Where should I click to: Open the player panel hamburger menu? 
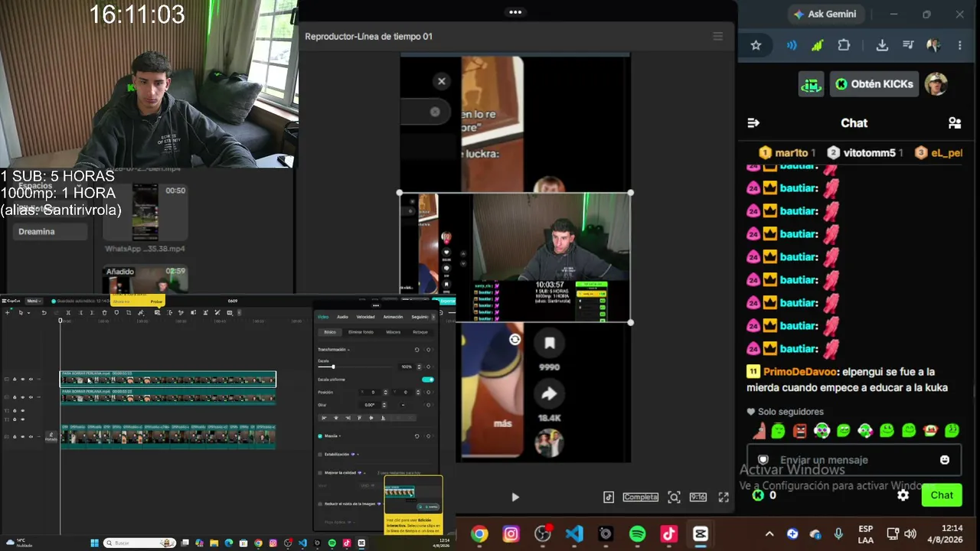[x=717, y=36]
